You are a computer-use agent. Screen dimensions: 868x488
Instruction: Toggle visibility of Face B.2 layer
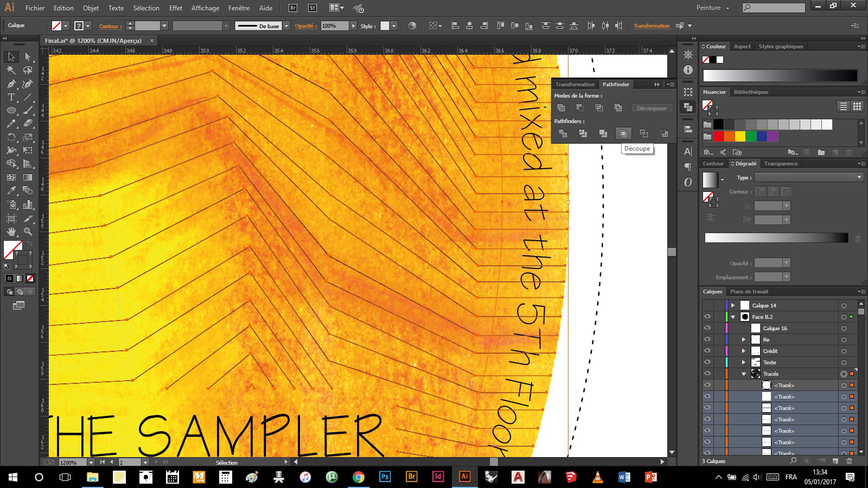click(x=707, y=317)
